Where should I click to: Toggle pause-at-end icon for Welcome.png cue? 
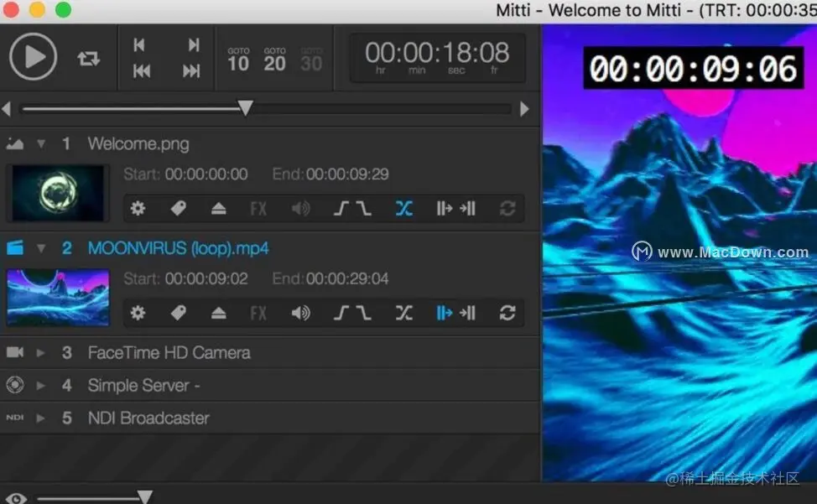coord(467,209)
